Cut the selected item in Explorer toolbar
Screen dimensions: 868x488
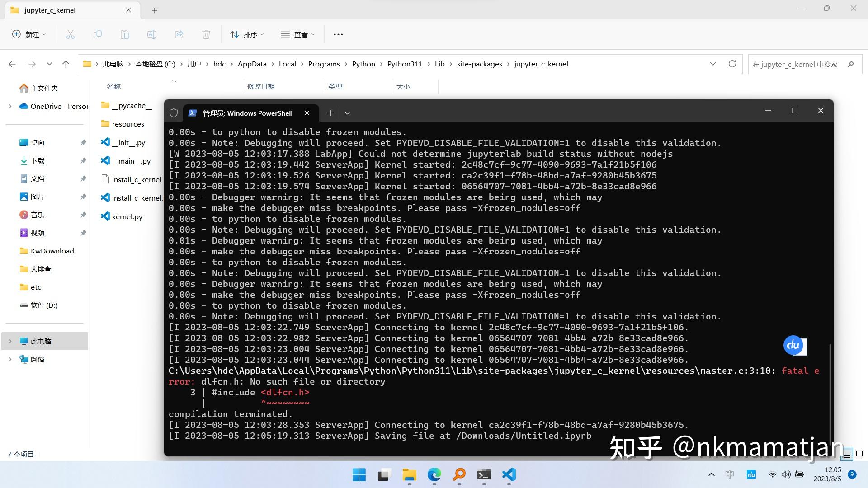point(70,34)
